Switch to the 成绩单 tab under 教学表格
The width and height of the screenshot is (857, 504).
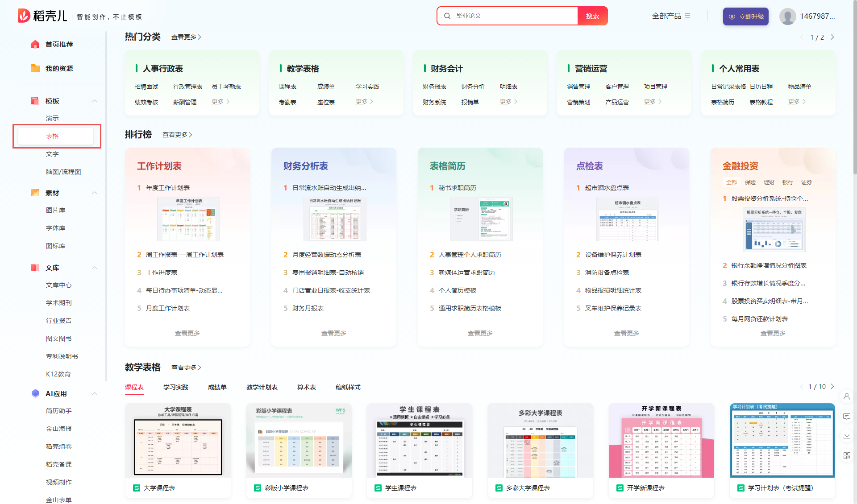tap(217, 387)
